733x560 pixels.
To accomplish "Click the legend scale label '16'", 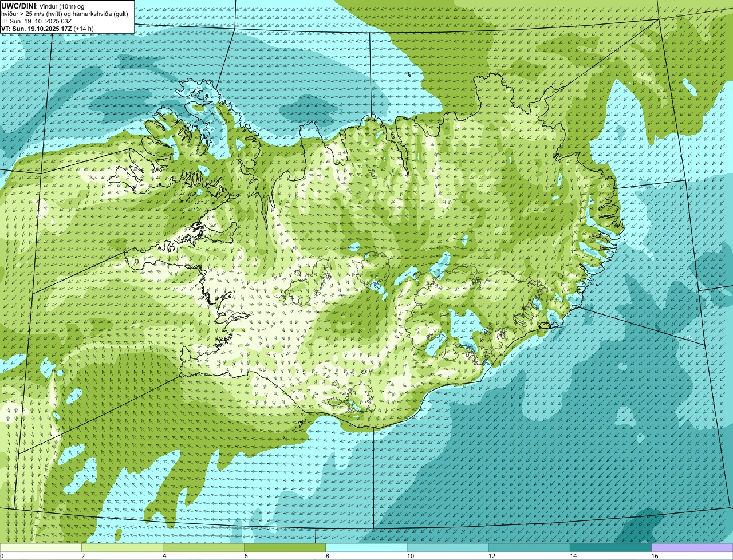I will pos(655,556).
